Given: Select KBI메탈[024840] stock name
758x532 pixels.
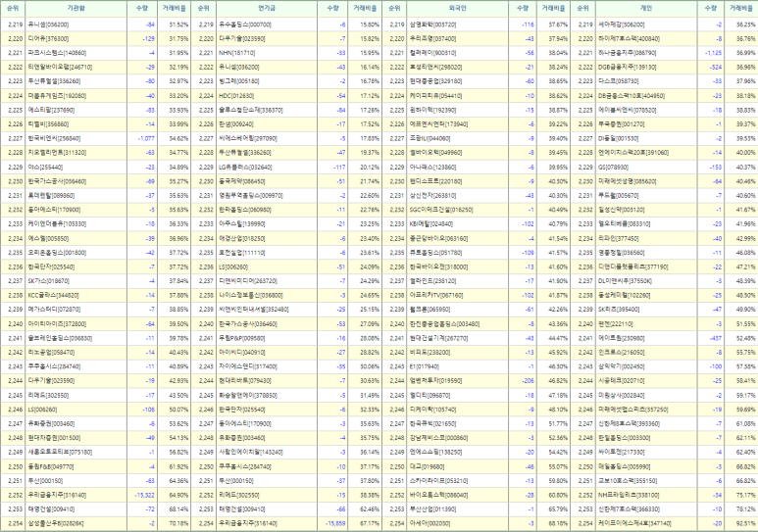Looking at the screenshot, I should 431,224.
